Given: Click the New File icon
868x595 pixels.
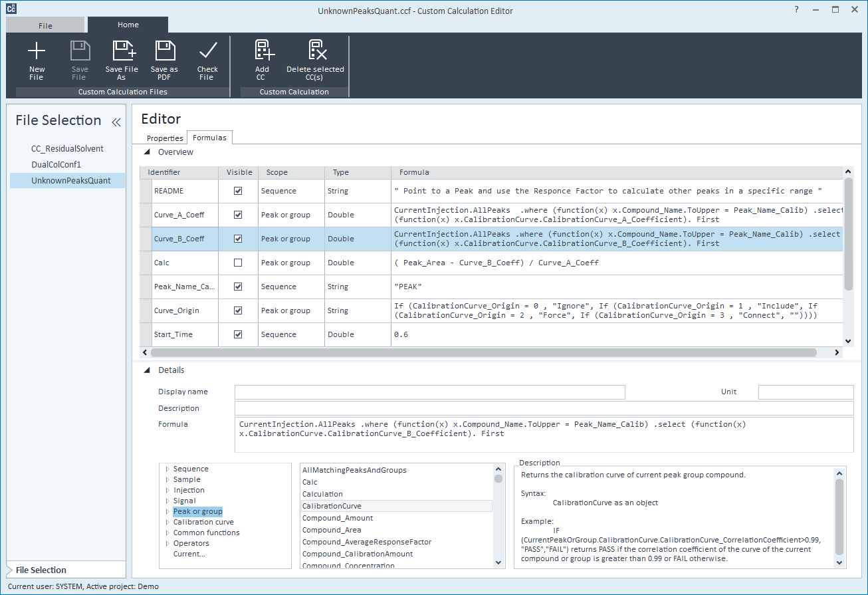Looking at the screenshot, I should point(37,51).
